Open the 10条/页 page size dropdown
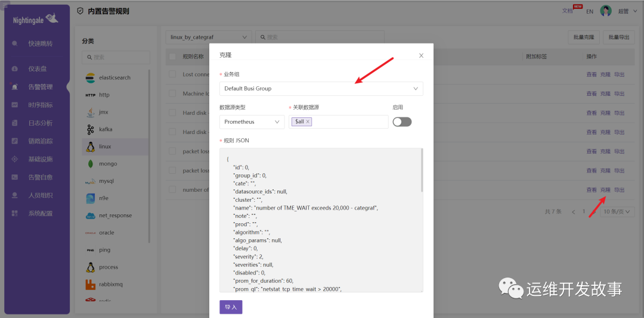 [617, 211]
